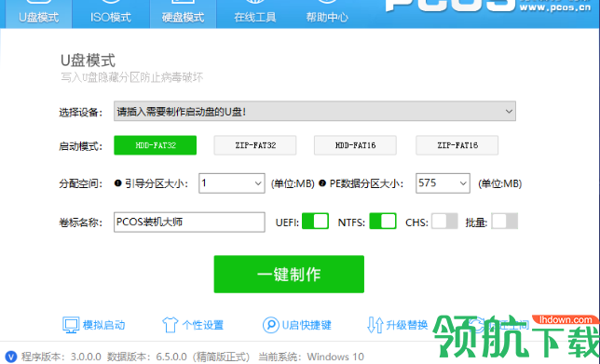Open the 硬盘模式 tab
Screen dimensions: 600x364
coord(183,14)
